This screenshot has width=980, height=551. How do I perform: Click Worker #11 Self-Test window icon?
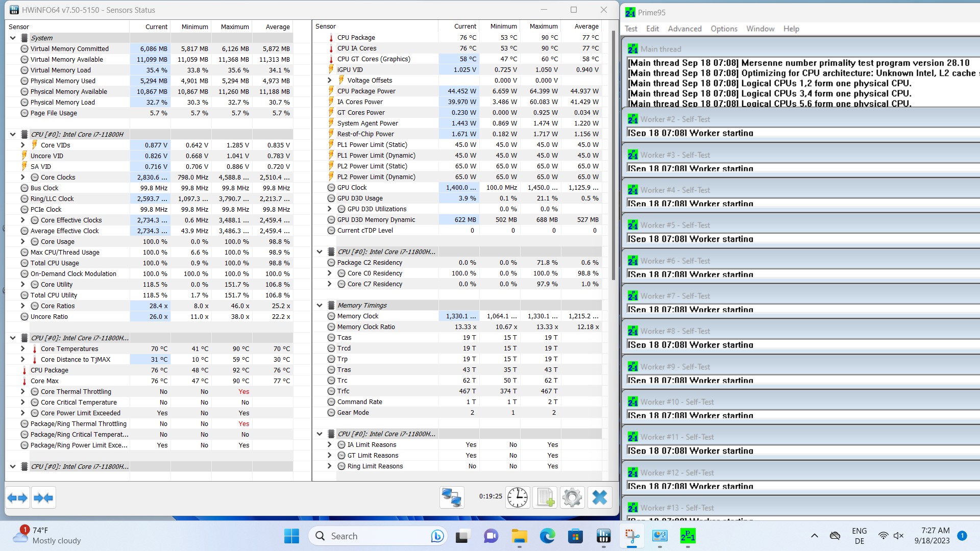tap(633, 437)
